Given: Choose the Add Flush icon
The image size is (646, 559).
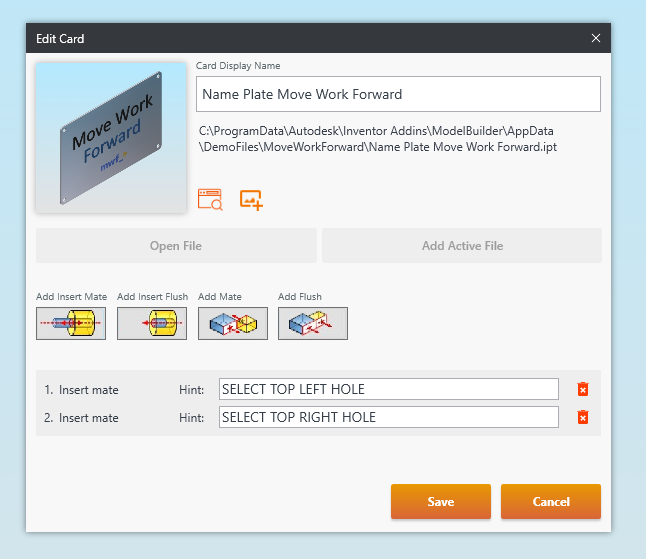Looking at the screenshot, I should coord(312,323).
